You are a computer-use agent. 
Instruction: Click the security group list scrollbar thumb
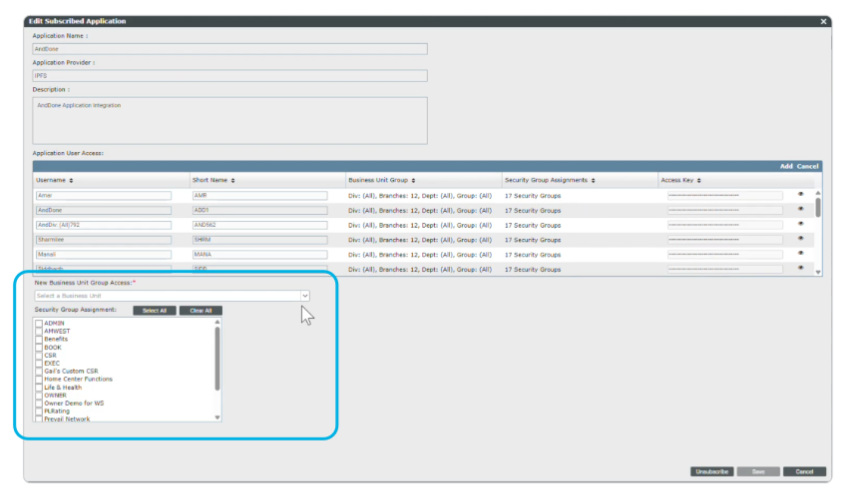(217, 359)
